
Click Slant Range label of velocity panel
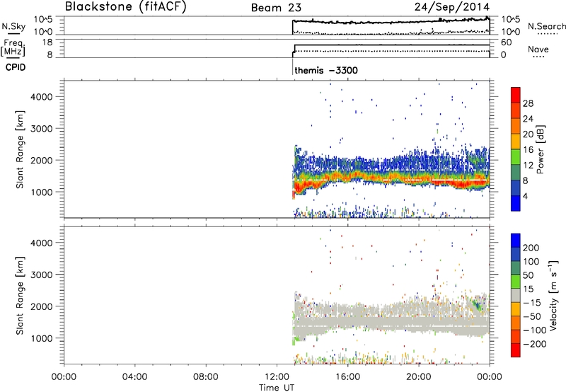tap(20, 296)
